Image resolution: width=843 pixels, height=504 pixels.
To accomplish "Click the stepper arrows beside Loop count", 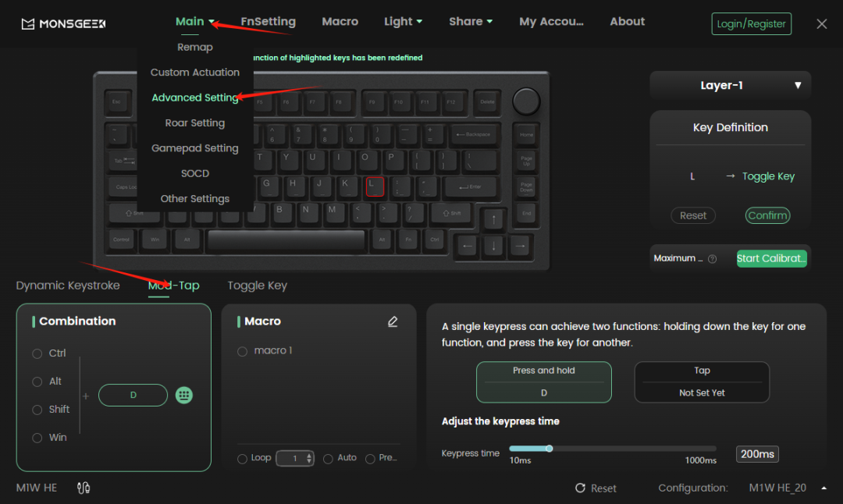I will [311, 458].
